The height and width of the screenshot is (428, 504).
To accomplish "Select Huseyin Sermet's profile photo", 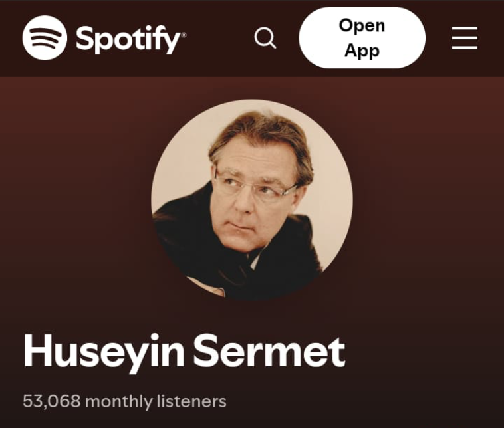I will 252,199.
